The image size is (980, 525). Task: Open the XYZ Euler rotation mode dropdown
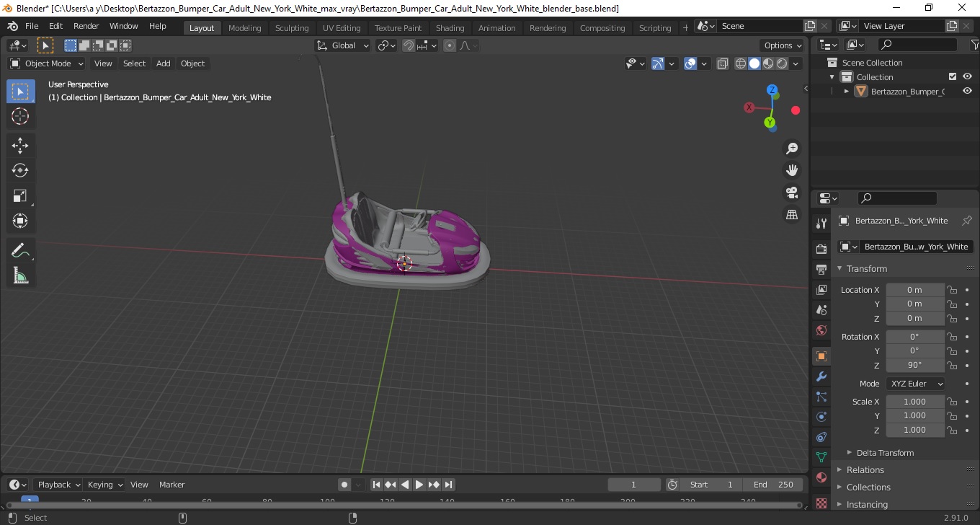915,384
